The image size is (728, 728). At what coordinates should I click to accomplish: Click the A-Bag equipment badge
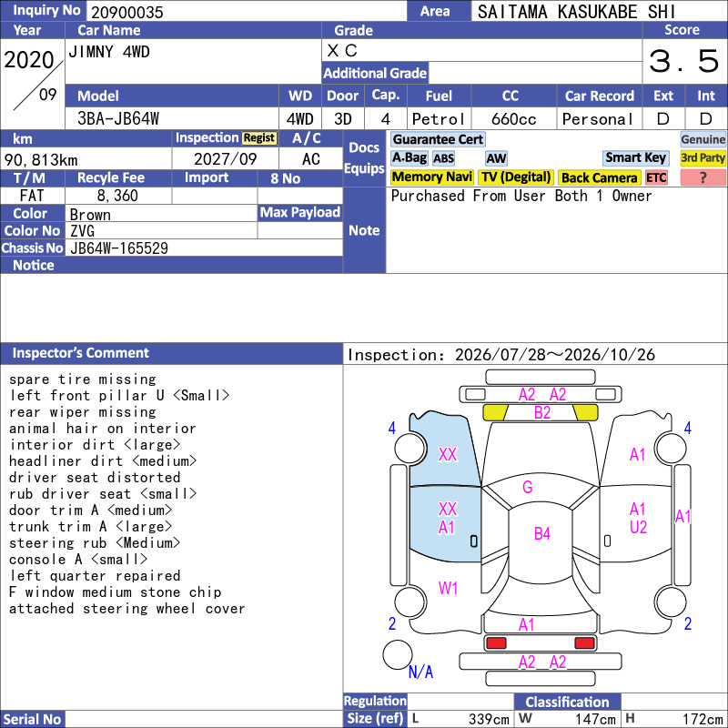[x=409, y=157]
